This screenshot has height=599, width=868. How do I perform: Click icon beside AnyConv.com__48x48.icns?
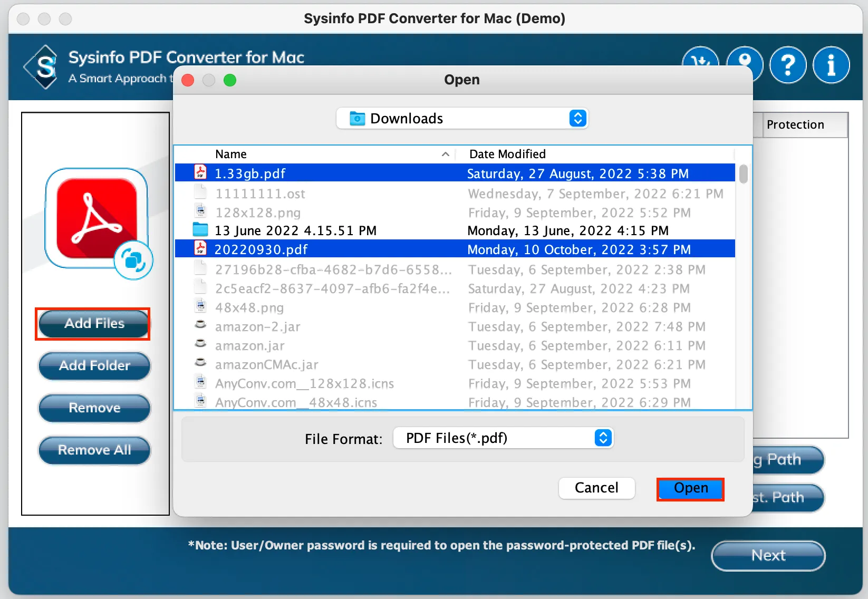point(200,401)
